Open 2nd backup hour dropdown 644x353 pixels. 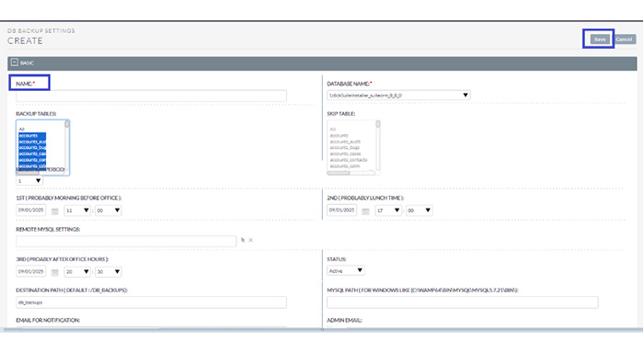click(x=387, y=211)
